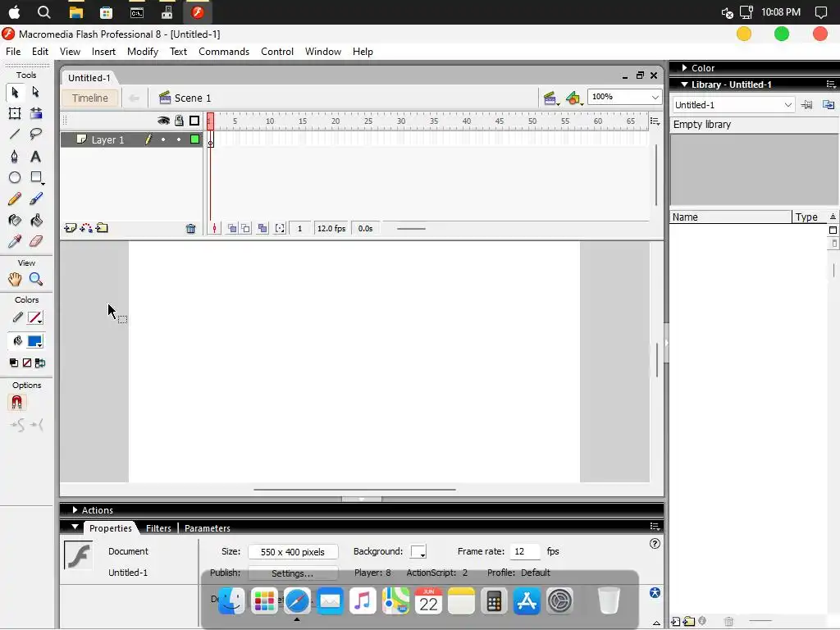
Task: Open the timeline options menu
Action: 655,121
